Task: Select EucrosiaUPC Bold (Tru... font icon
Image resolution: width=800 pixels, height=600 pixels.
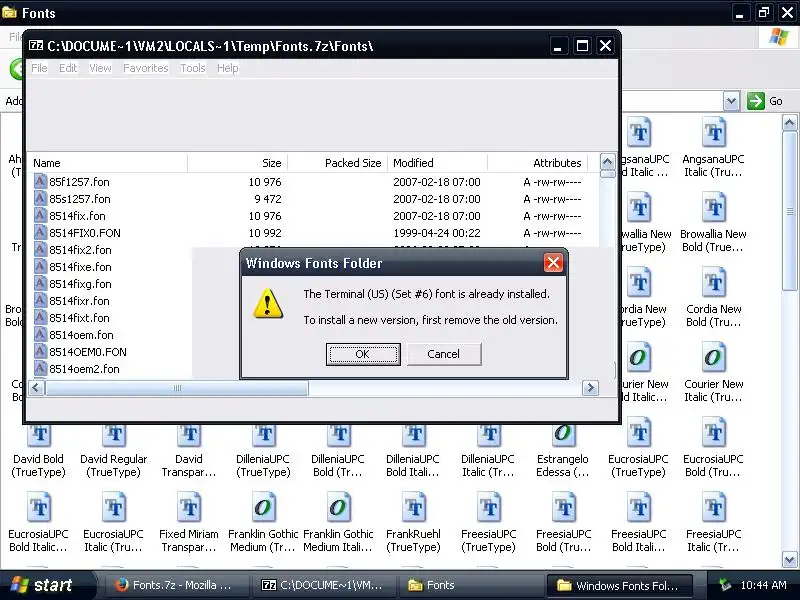Action: [713, 432]
